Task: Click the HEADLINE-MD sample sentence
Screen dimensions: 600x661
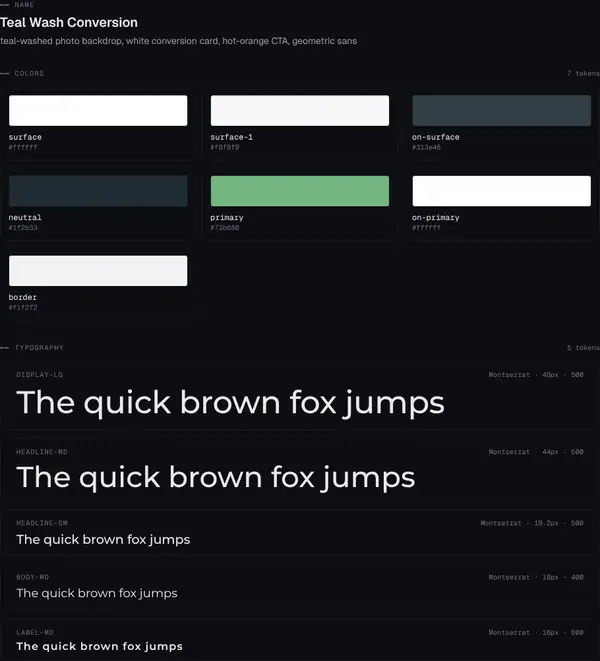Action: click(x=215, y=478)
